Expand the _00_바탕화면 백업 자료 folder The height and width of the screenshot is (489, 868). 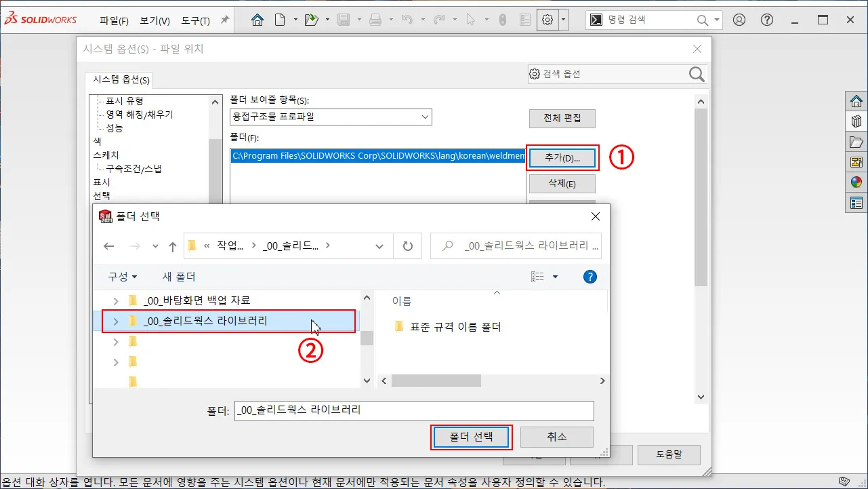tap(116, 300)
